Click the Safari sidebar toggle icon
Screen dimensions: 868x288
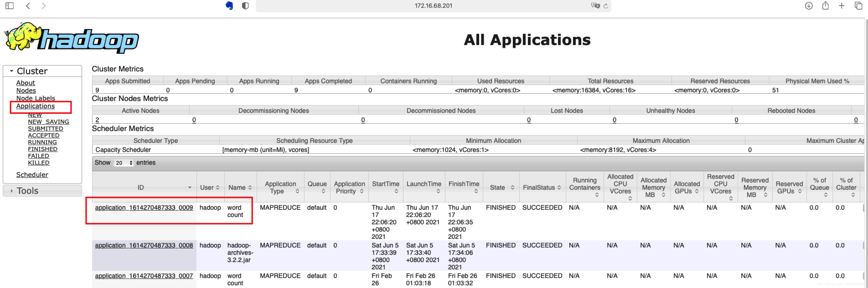click(x=9, y=6)
